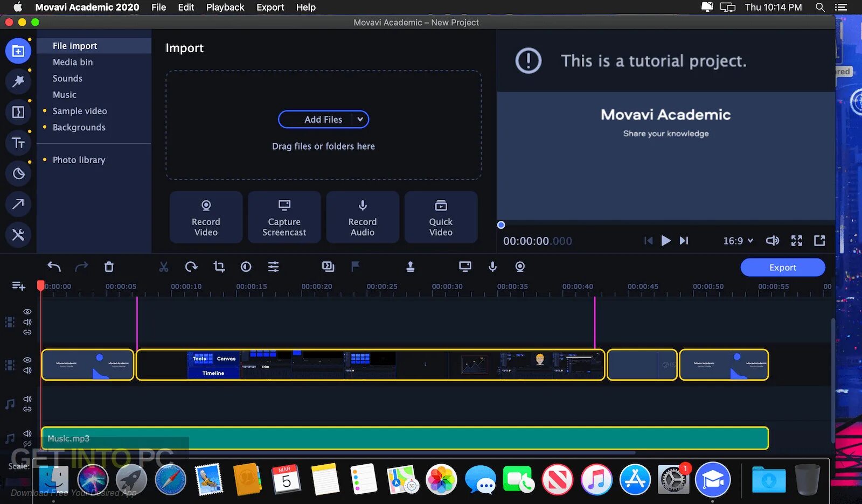Click the Record Audio button
Viewport: 862px width, 504px height.
(363, 218)
